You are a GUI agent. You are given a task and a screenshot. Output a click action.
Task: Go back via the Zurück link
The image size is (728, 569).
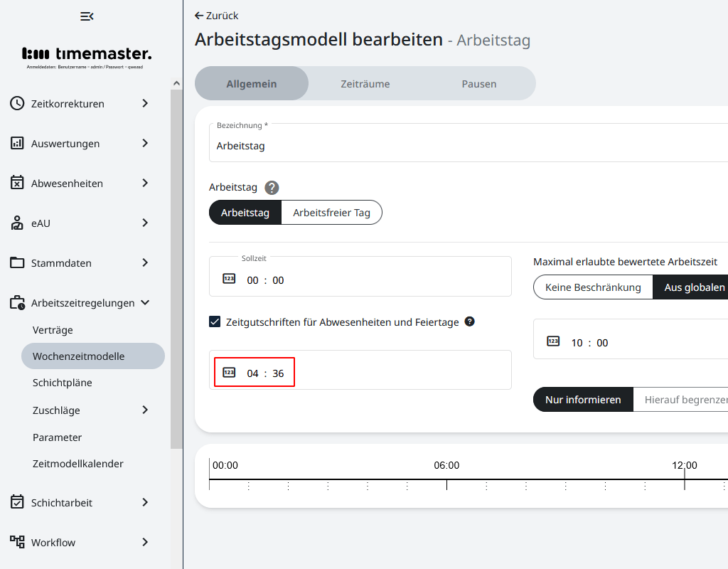point(217,16)
